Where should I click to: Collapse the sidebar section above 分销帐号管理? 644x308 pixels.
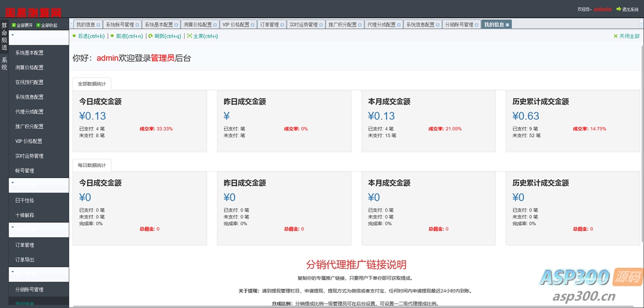click(12, 272)
